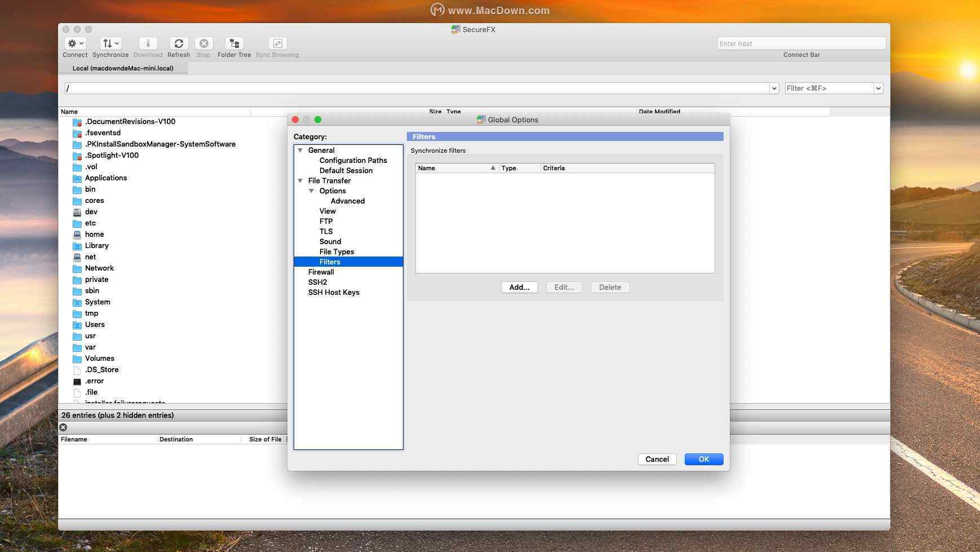Open the Connect toolbar gear icon

coord(75,43)
